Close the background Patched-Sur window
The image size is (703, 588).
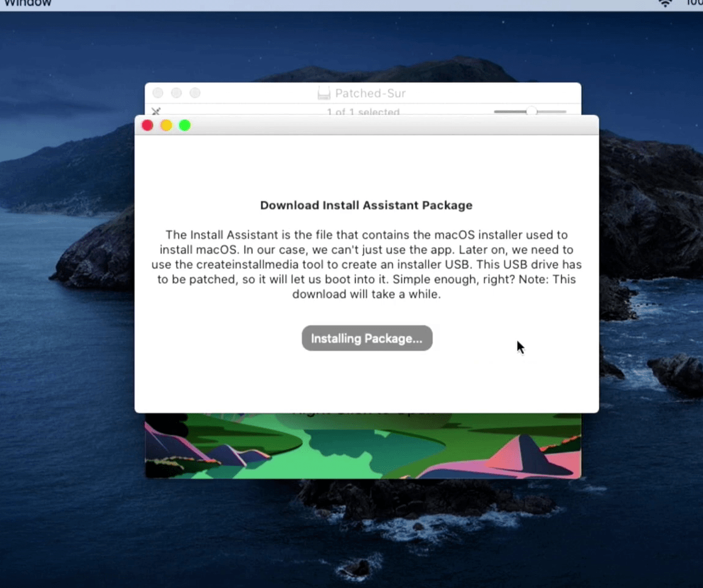(x=158, y=93)
